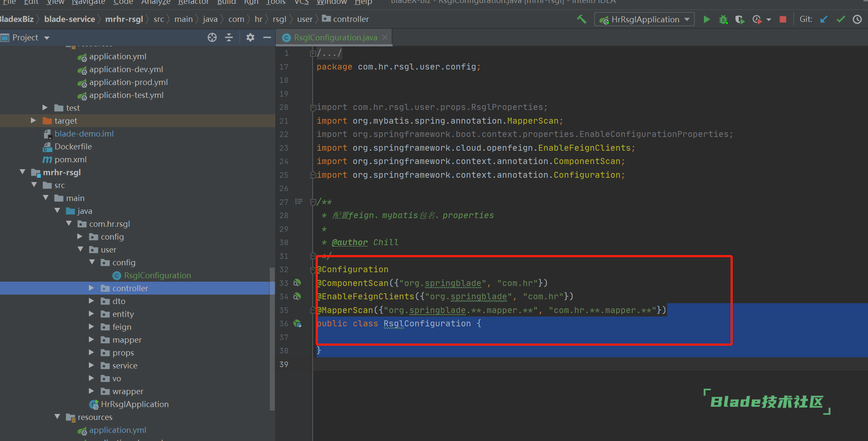
Task: Commit changes with Git green checkmark
Action: point(841,19)
